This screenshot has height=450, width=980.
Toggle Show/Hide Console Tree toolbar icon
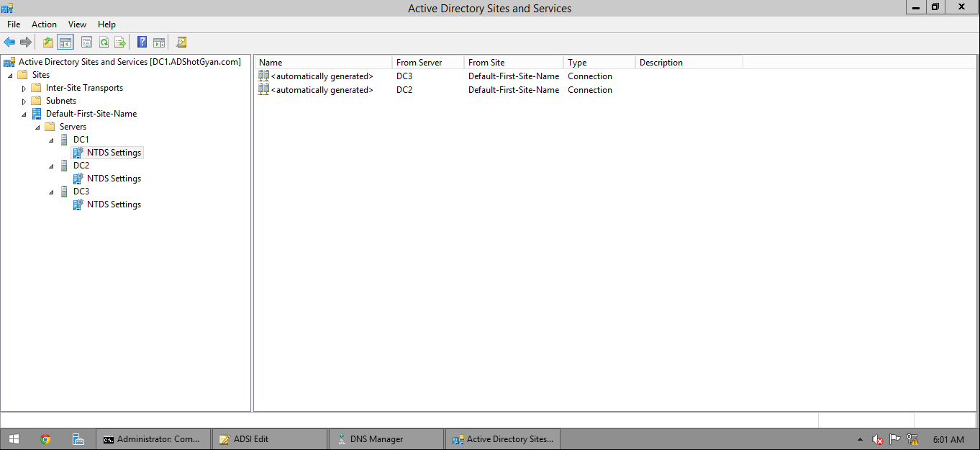[x=65, y=42]
